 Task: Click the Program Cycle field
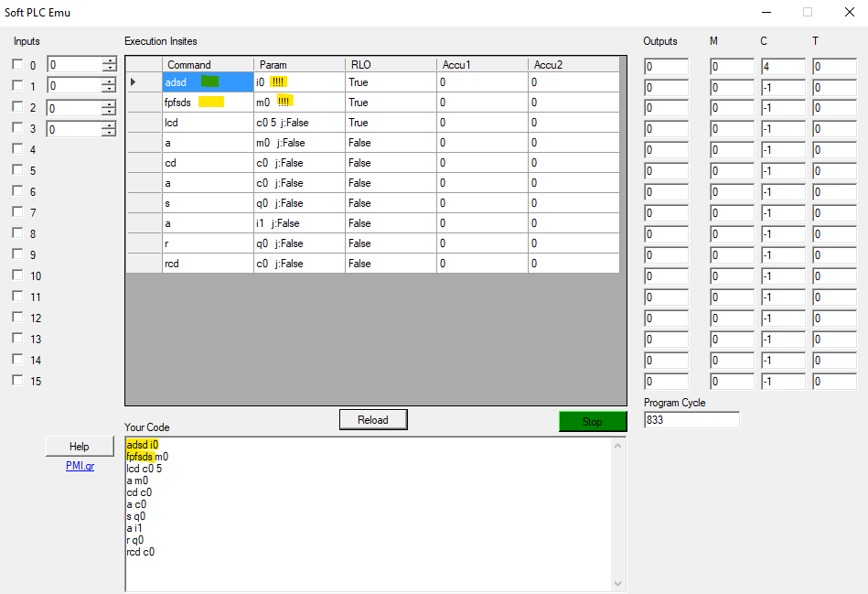click(x=691, y=420)
